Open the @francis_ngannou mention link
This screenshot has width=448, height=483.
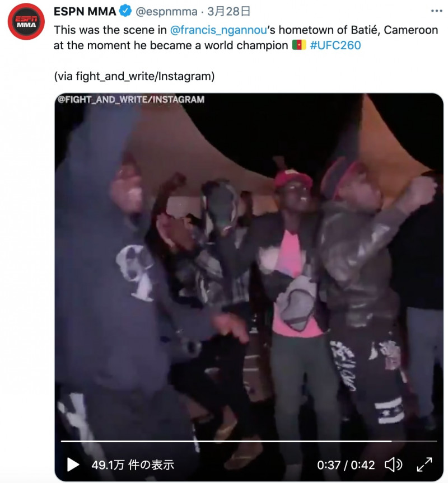point(218,30)
